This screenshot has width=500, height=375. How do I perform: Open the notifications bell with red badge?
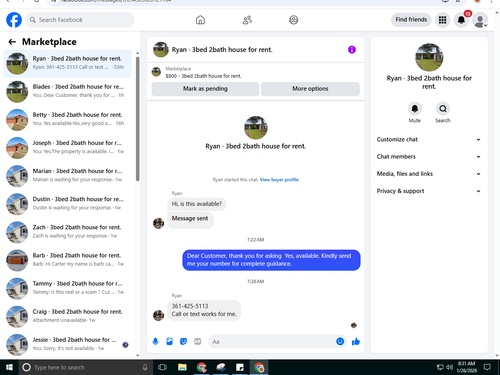click(x=462, y=20)
